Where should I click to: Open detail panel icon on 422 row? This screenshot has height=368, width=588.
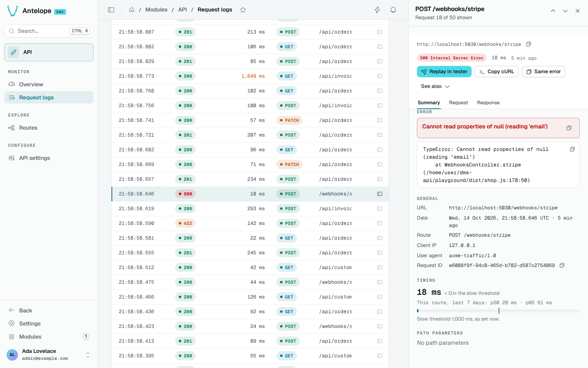(380, 223)
